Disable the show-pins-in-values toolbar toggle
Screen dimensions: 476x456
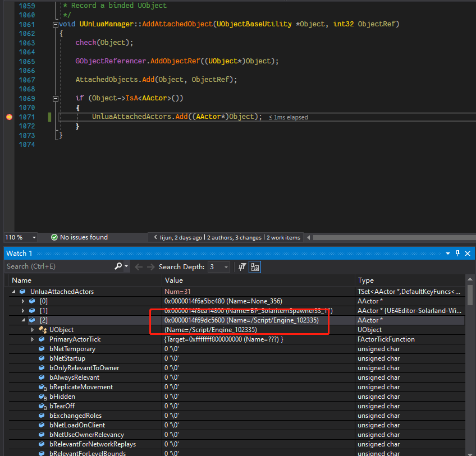(x=254, y=266)
